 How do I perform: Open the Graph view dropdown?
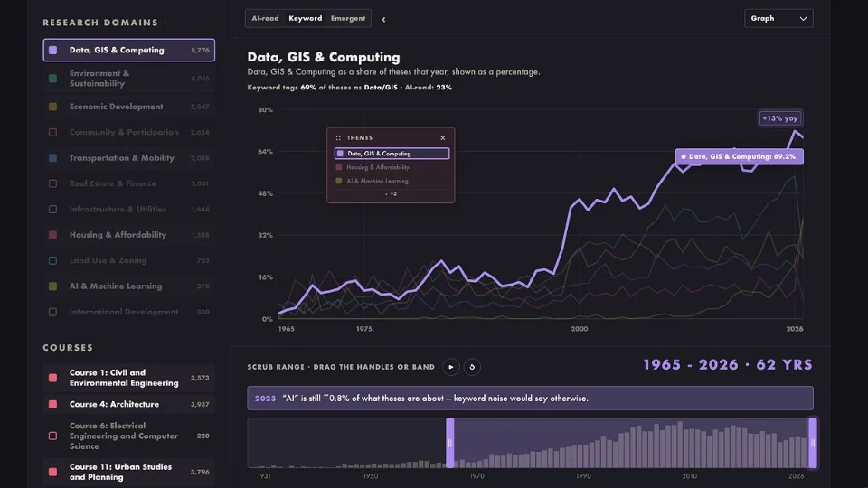coord(778,18)
